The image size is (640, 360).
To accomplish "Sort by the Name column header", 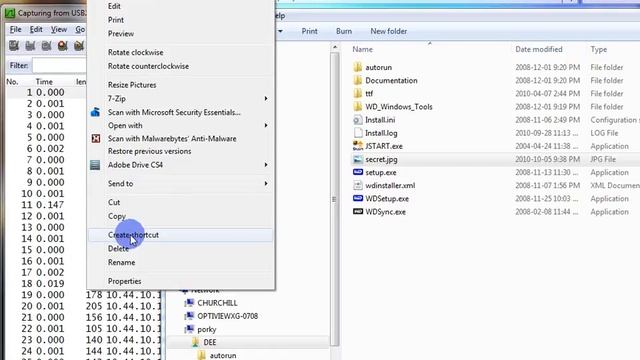I will pos(362,49).
